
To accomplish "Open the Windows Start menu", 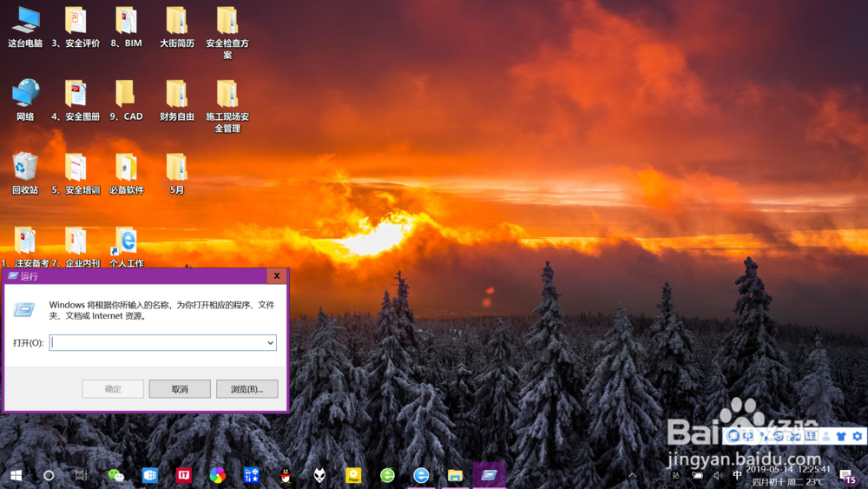I will [16, 475].
